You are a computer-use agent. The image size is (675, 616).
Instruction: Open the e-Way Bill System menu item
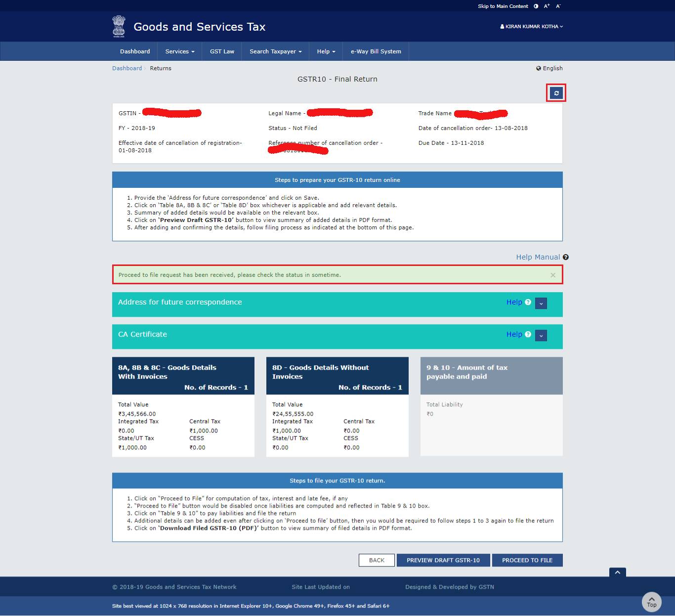click(375, 51)
